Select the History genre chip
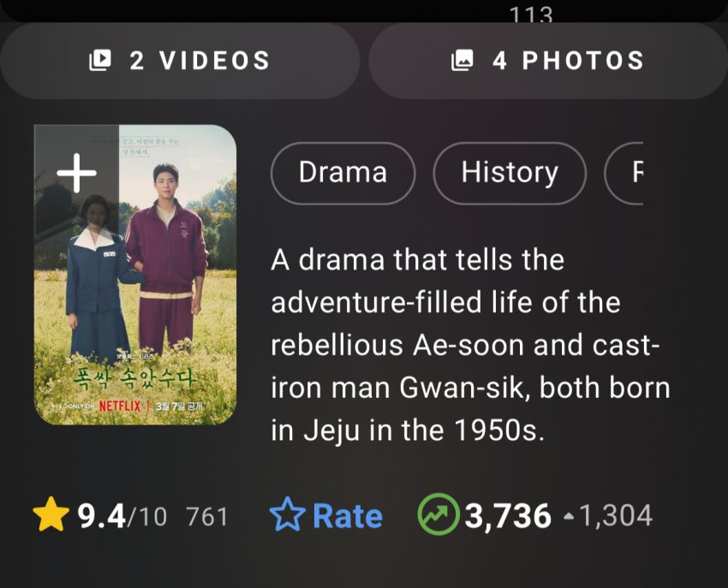The height and width of the screenshot is (588, 728). click(510, 174)
